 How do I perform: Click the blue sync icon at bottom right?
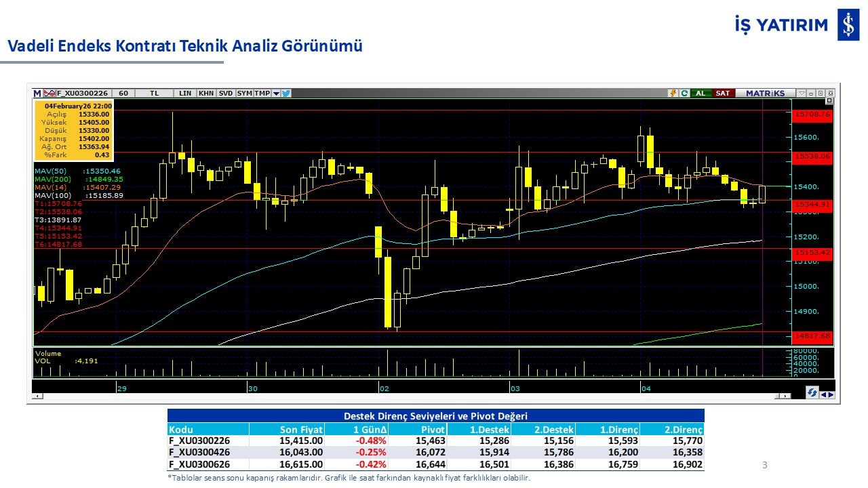coord(812,393)
